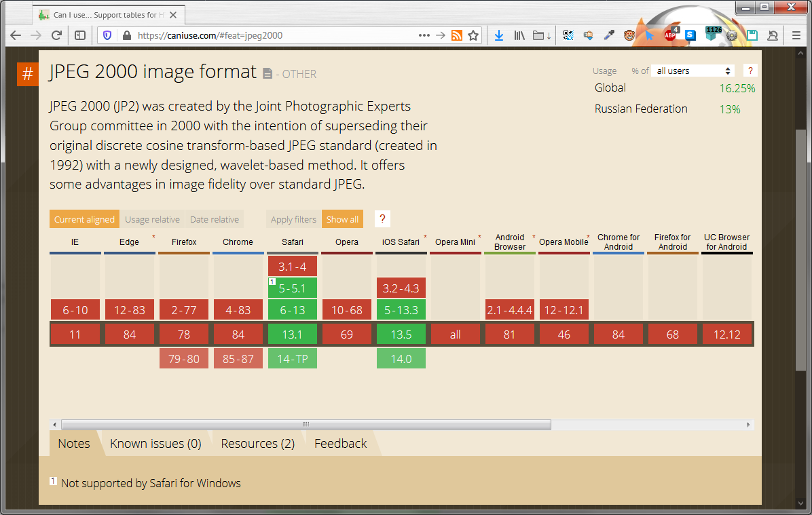Click the blue S extension icon
The width and height of the screenshot is (812, 515).
pyautogui.click(x=690, y=35)
